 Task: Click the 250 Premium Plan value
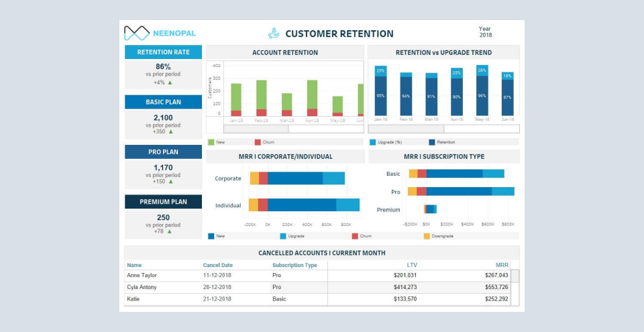(163, 217)
